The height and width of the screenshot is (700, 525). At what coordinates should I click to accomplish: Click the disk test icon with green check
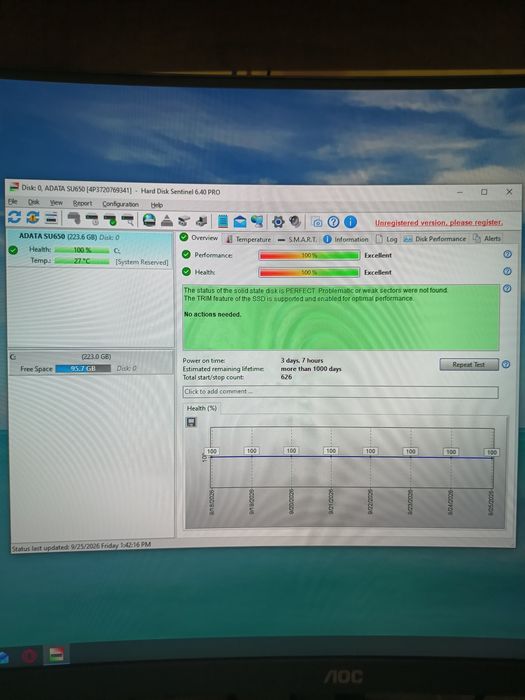(110, 220)
